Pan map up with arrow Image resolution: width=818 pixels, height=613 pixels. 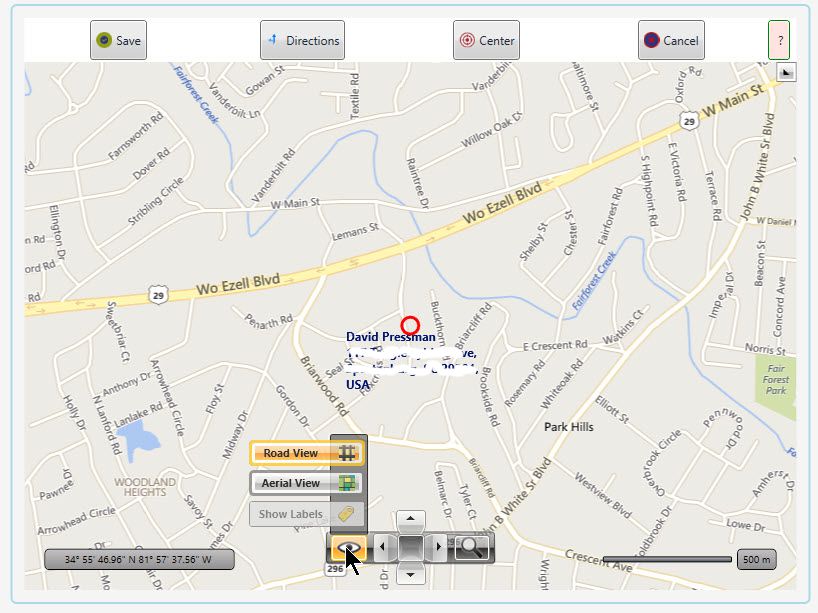(x=411, y=520)
